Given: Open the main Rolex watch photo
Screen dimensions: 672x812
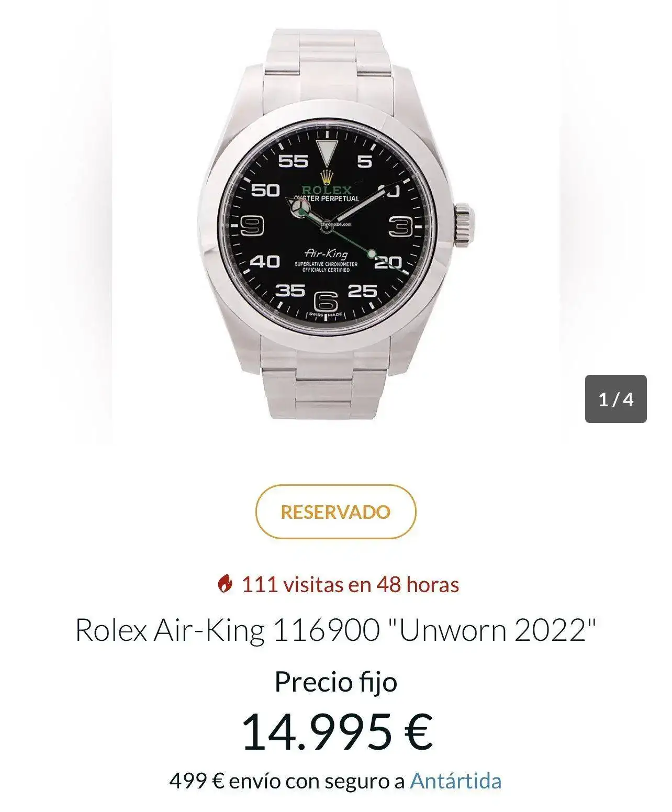Looking at the screenshot, I should (x=335, y=225).
